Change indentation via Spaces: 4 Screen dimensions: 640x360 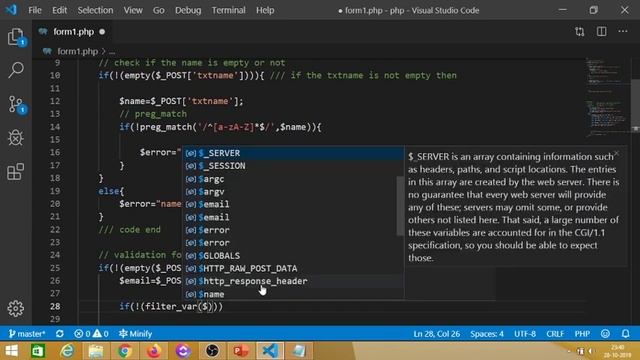487,333
